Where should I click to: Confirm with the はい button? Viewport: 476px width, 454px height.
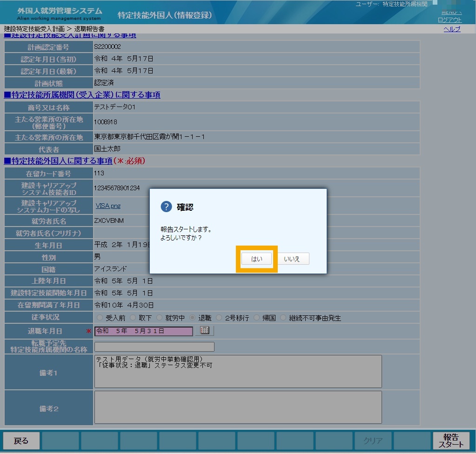pyautogui.click(x=256, y=259)
